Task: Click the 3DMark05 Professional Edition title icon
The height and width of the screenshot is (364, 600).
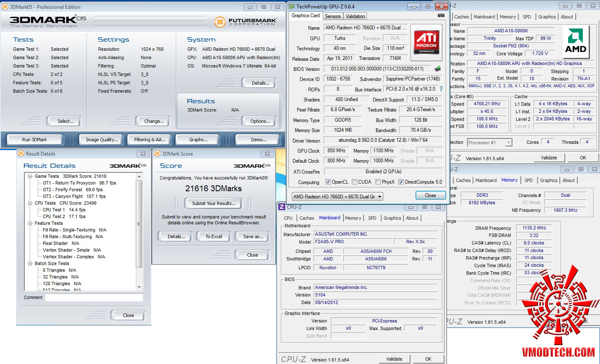Action: [5, 7]
